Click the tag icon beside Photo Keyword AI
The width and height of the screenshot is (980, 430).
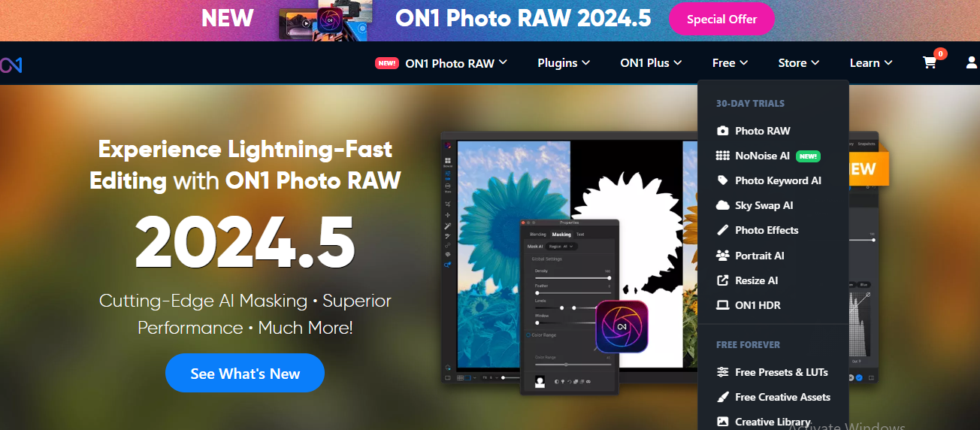tap(722, 180)
